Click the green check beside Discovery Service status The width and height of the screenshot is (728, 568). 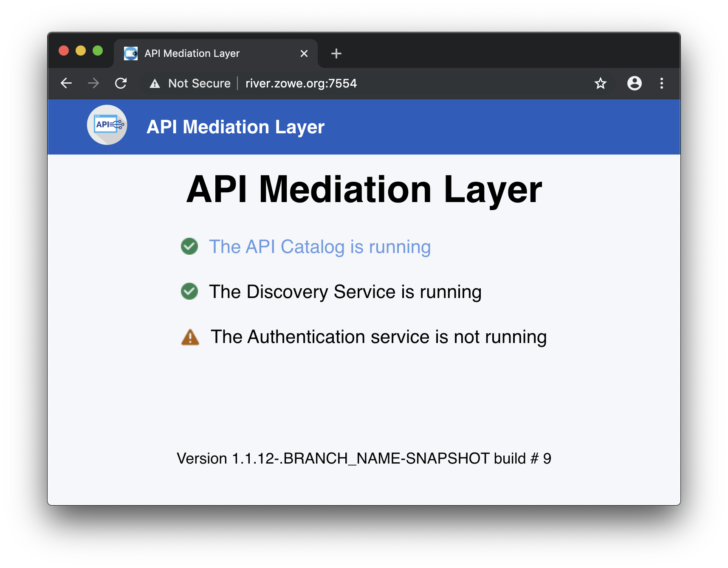point(189,292)
